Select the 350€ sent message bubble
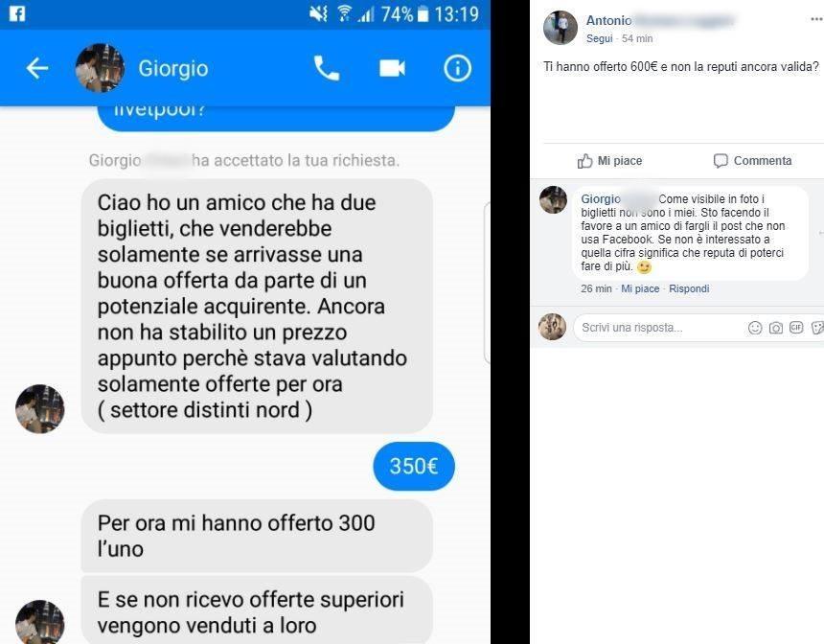The image size is (824, 644). (414, 467)
